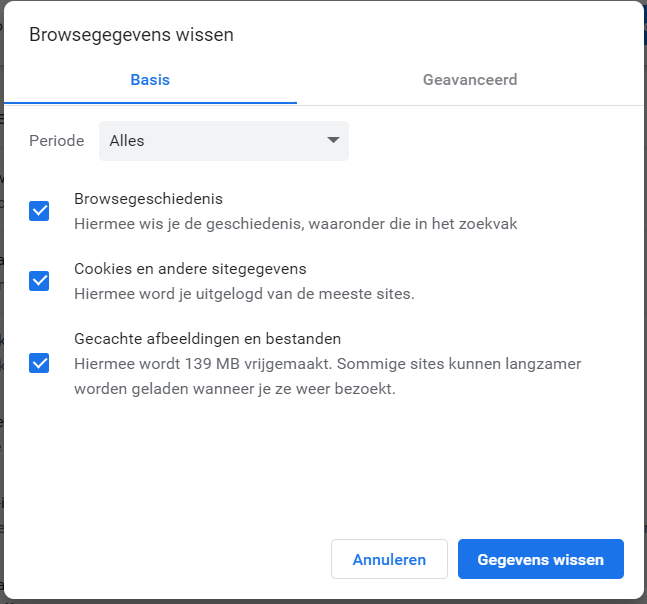Disable the Gecachte afbeeldingen en bestanden checkbox
647x604 pixels.
click(39, 363)
